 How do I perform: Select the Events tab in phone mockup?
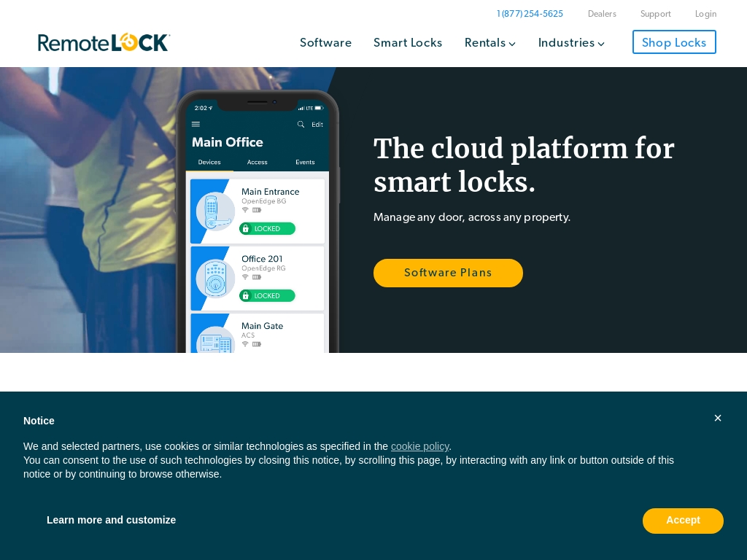point(305,163)
